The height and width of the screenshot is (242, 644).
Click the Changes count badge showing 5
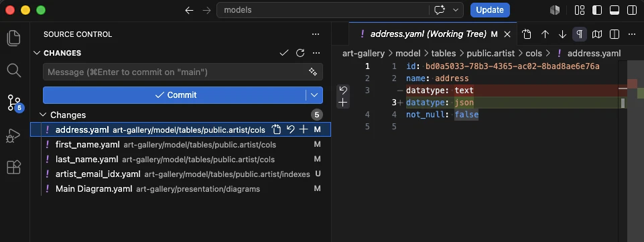click(316, 115)
